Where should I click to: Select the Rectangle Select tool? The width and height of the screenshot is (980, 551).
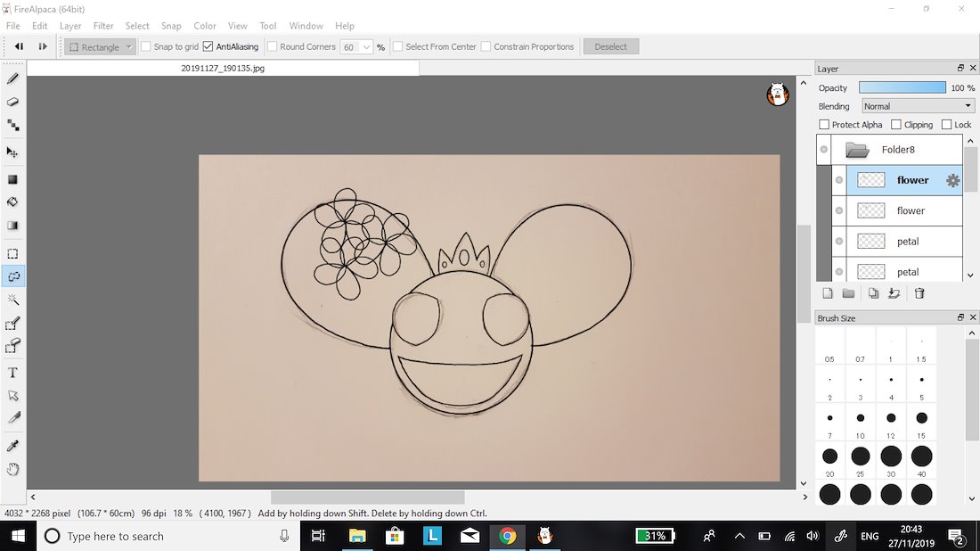pos(12,254)
